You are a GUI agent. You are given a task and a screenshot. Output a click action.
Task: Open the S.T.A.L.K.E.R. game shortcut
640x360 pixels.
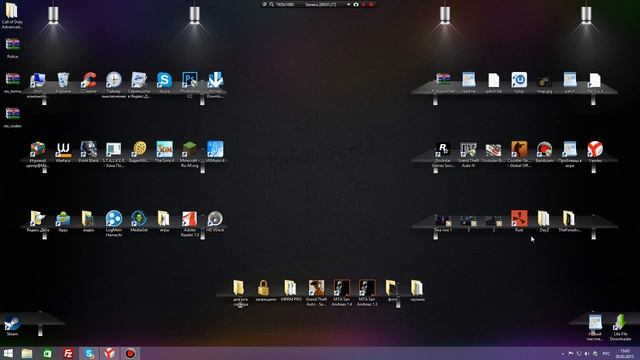click(x=114, y=150)
